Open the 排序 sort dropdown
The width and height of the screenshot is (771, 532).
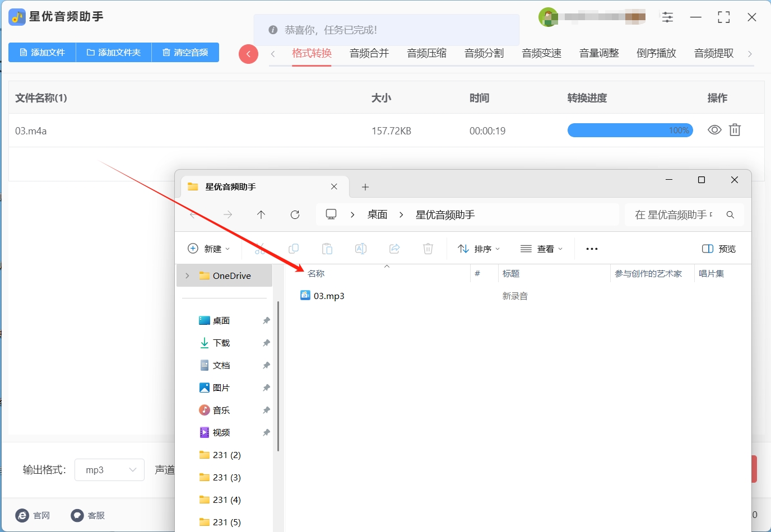[479, 249]
